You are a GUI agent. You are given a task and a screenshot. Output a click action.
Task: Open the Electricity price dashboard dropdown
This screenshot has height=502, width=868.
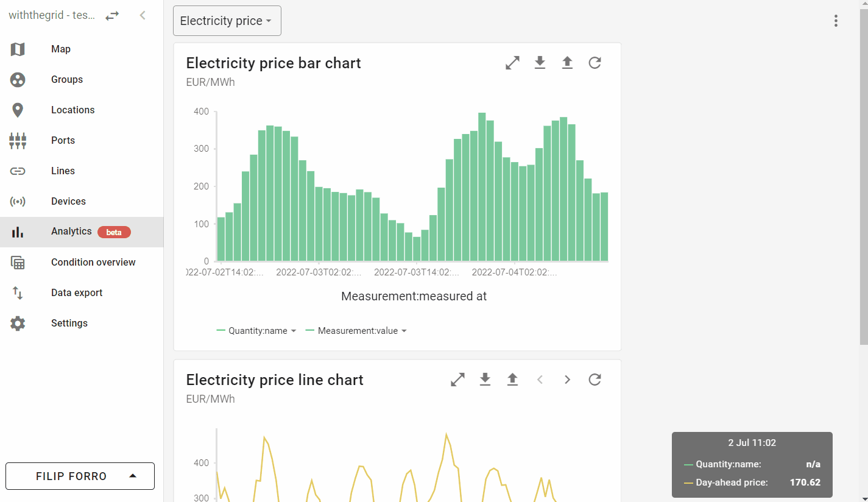[x=227, y=21]
